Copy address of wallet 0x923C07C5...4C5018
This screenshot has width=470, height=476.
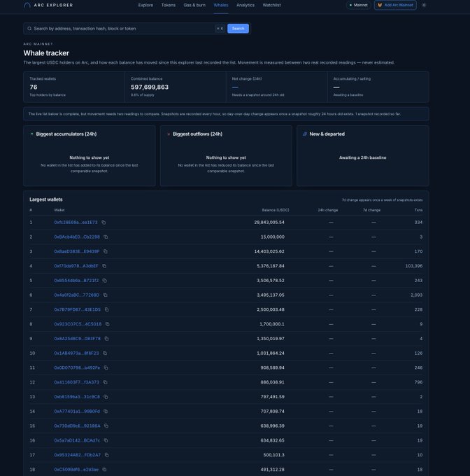pos(107,324)
